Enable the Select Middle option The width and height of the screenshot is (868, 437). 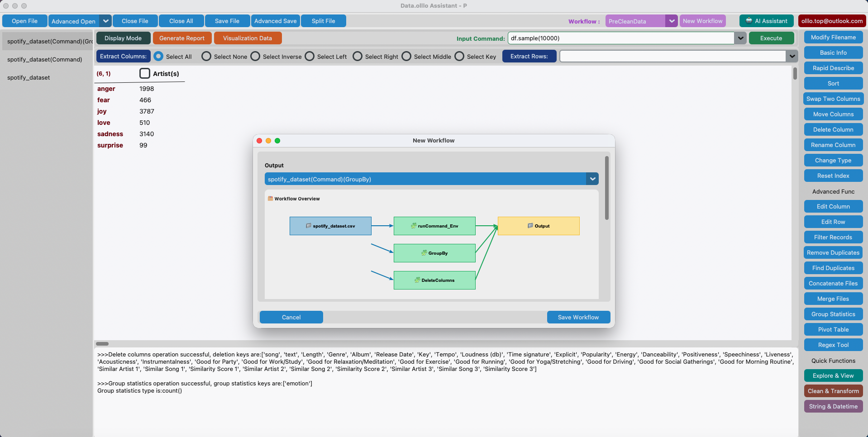(x=406, y=56)
